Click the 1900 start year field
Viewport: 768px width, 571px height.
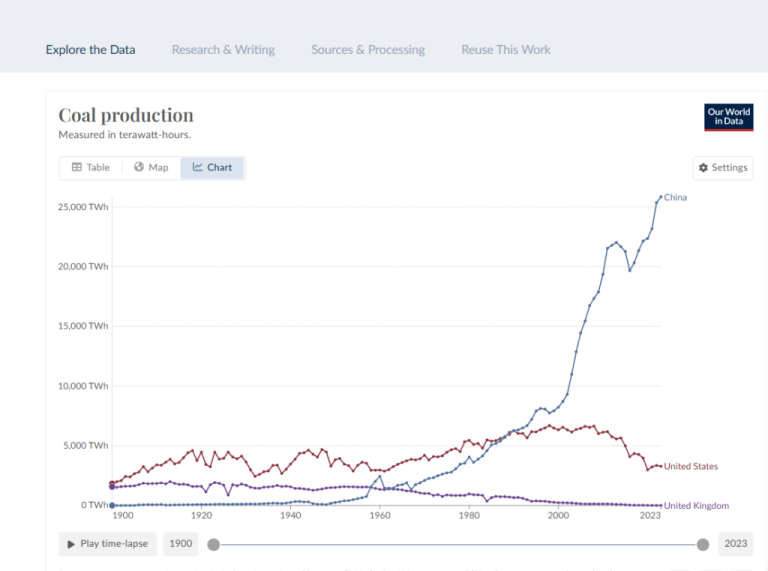tap(181, 544)
